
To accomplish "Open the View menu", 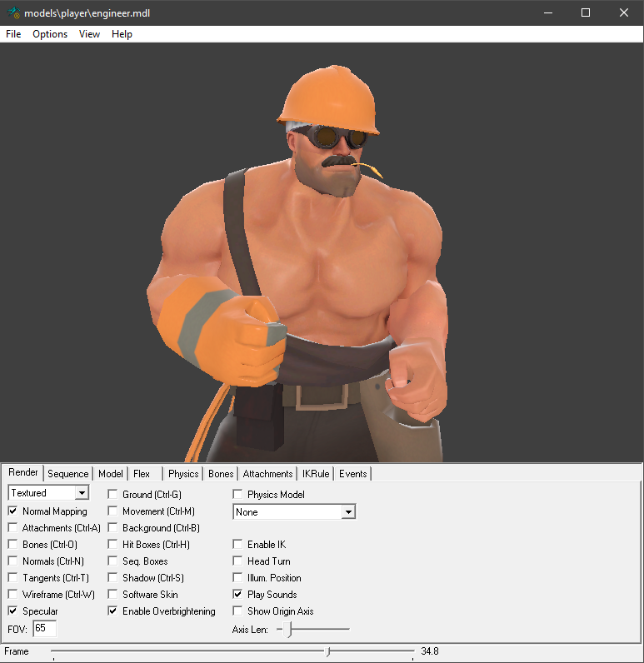I will pos(89,34).
